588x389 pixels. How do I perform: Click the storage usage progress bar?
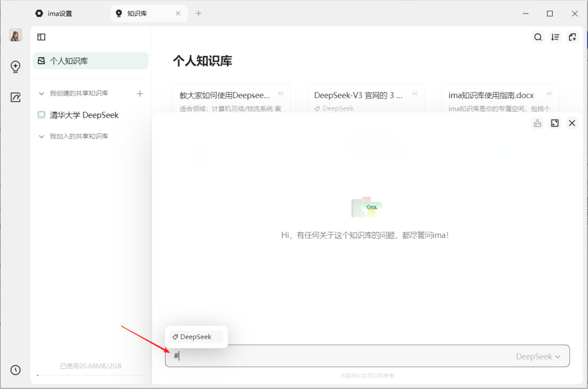point(91,375)
